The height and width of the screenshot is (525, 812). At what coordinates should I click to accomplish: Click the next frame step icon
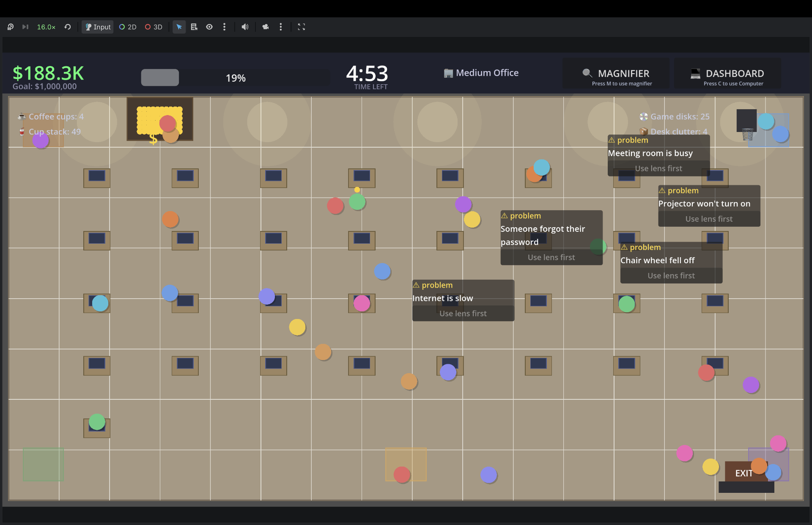click(25, 27)
